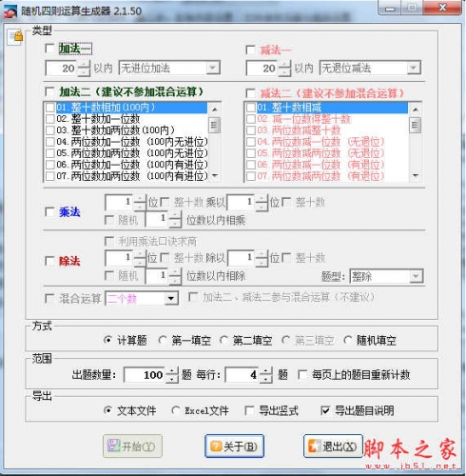Decrease 减法一 range with the down arrow
The width and height of the screenshot is (466, 476).
point(284,72)
